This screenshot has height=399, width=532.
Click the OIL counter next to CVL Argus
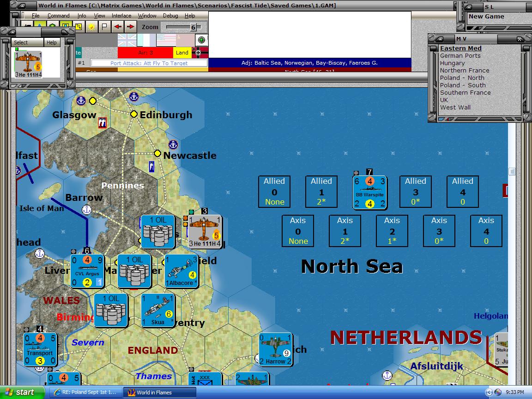(134, 271)
